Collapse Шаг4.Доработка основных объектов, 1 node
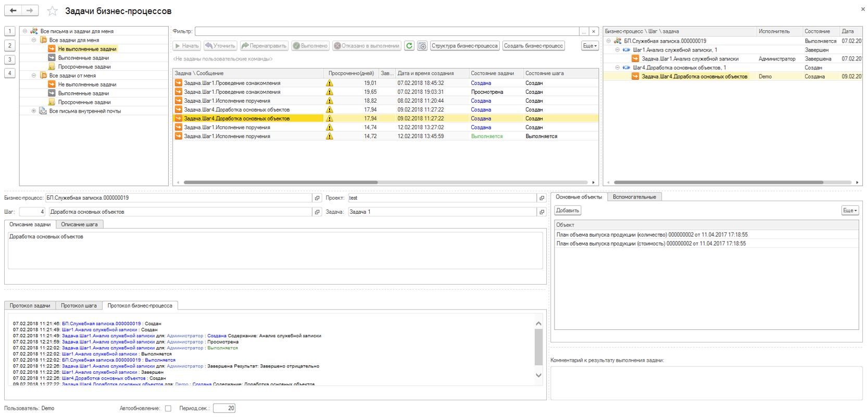868x418 pixels. pos(618,68)
